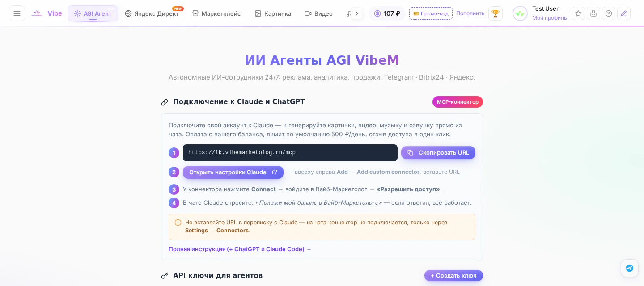This screenshot has width=644, height=286.
Task: Click the link icon beside Подключение к Claude heading
Action: 165,102
